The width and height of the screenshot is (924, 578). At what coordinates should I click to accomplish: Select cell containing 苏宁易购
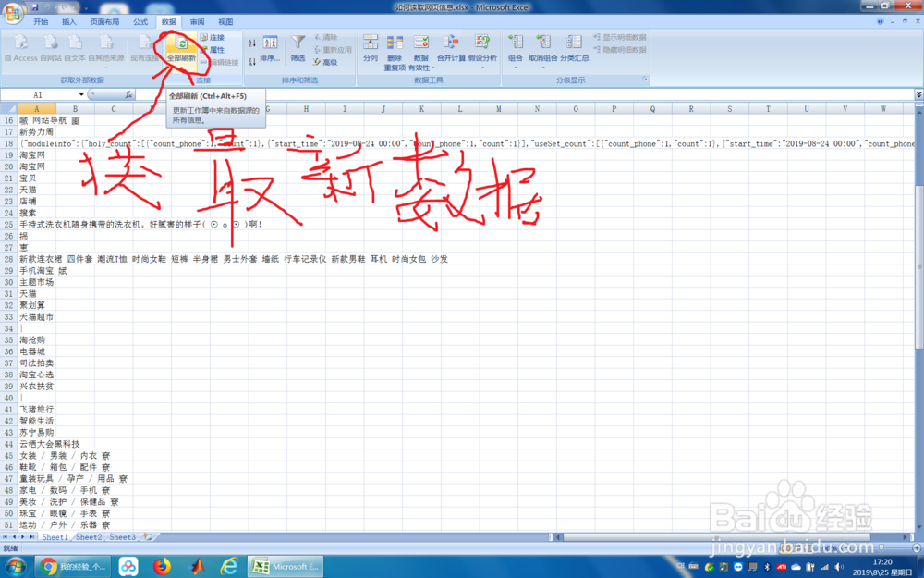[x=37, y=432]
